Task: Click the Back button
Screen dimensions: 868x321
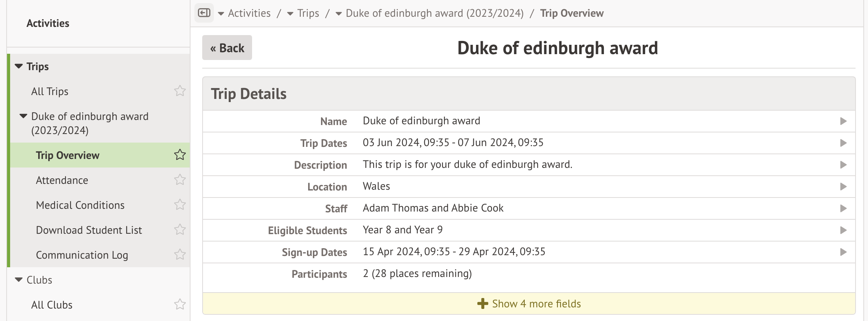Action: click(x=227, y=48)
